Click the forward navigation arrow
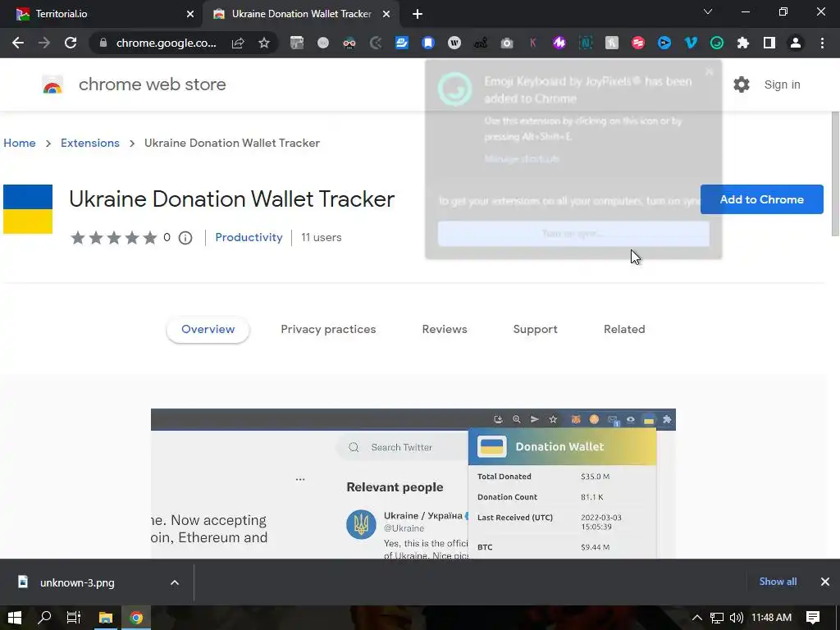This screenshot has height=630, width=840. tap(44, 43)
